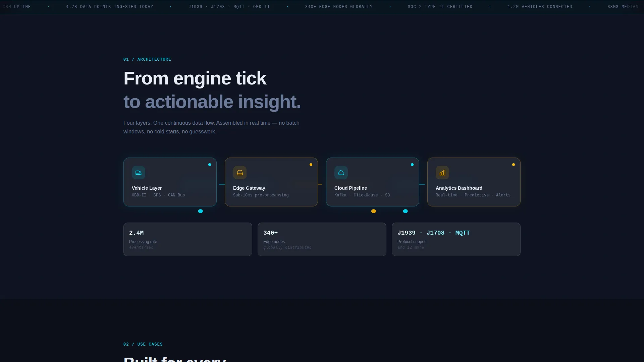Click the 'to actionable insight.' heading
This screenshot has width=644, height=362.
click(212, 102)
